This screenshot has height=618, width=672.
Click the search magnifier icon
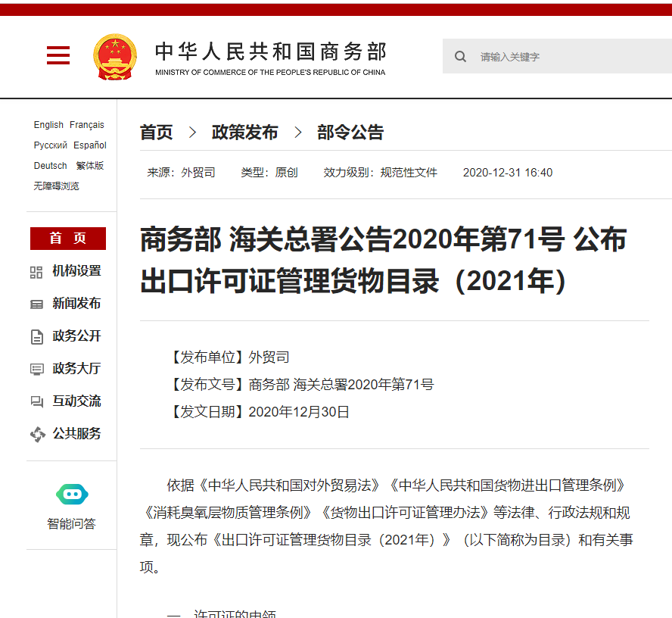(460, 57)
